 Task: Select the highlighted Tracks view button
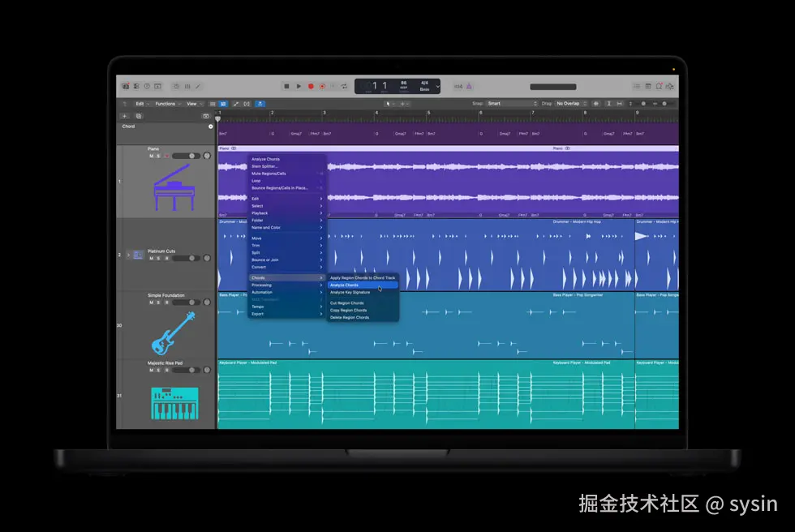point(223,104)
